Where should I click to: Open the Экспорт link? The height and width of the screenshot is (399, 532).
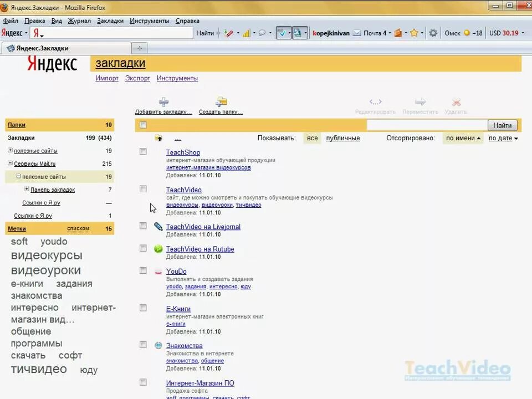click(x=137, y=78)
